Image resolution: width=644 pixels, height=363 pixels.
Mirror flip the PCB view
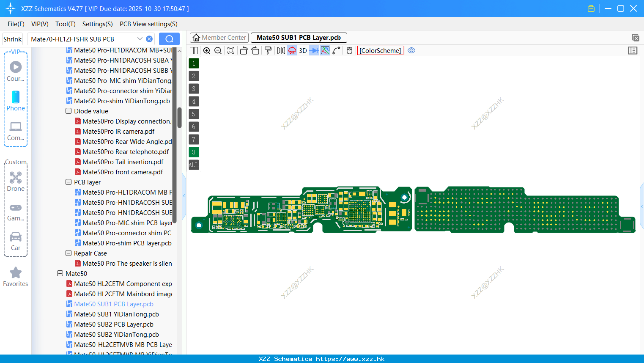coord(281,51)
